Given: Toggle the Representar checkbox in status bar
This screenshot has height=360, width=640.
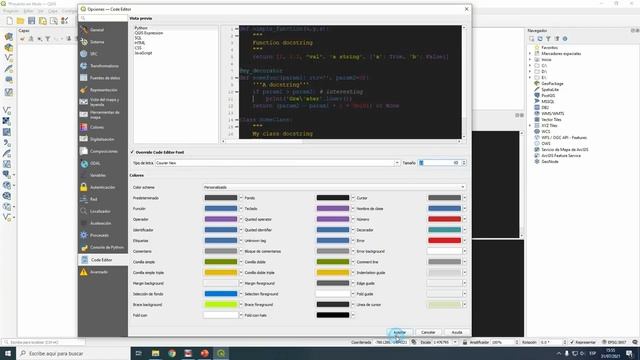Looking at the screenshot, I should pyautogui.click(x=572, y=342).
